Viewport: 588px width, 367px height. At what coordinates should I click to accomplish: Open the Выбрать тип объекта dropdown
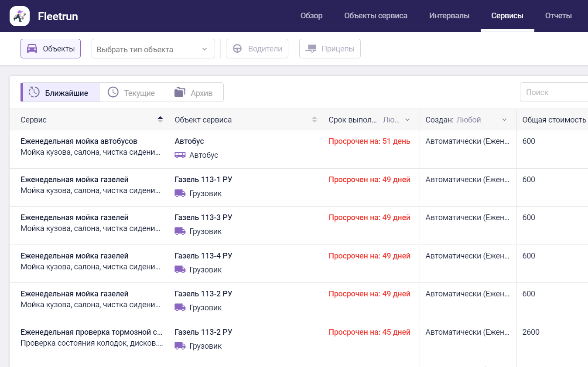tap(153, 49)
